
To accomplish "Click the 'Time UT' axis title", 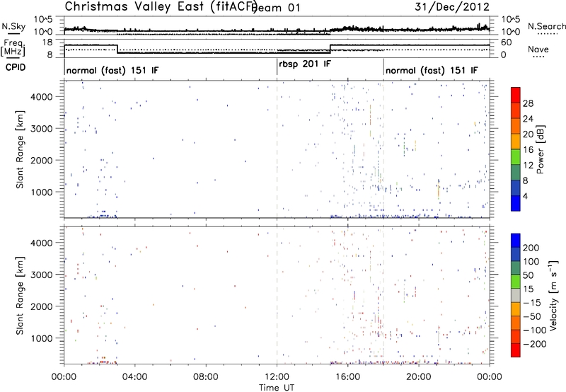I will 277,388.
